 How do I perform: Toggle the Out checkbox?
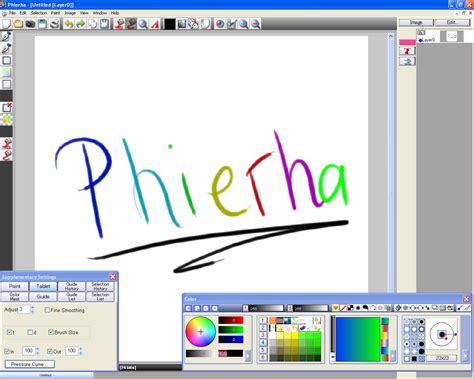coord(50,351)
